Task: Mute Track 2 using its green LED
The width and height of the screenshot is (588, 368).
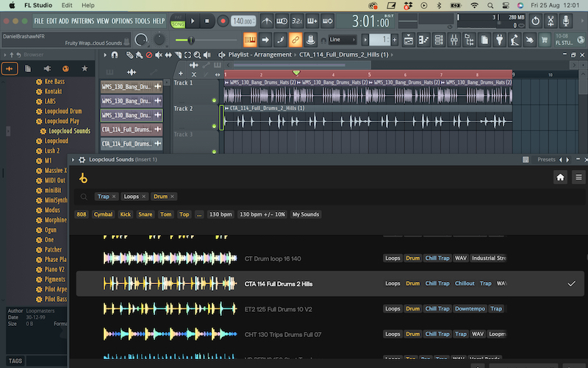Action: pos(215,126)
